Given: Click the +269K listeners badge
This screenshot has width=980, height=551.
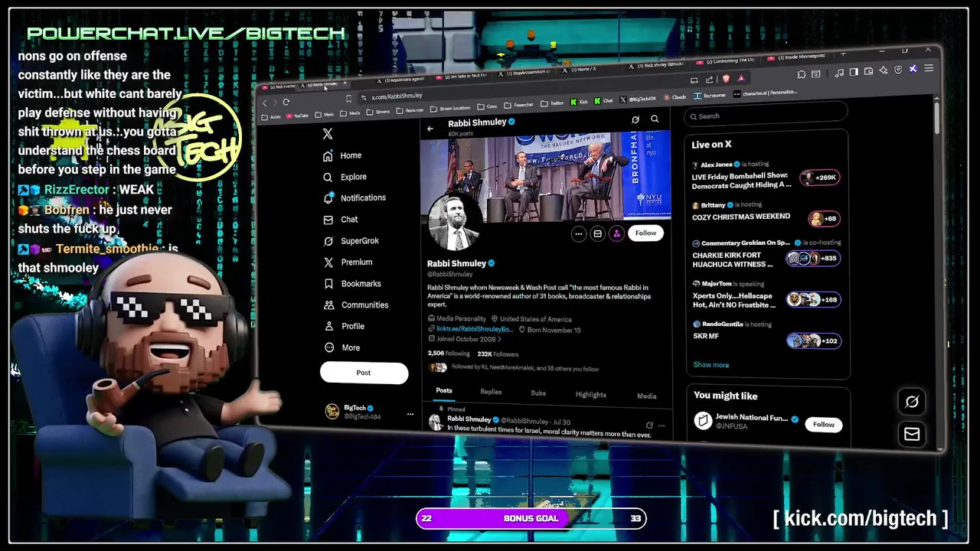Looking at the screenshot, I should (x=820, y=178).
